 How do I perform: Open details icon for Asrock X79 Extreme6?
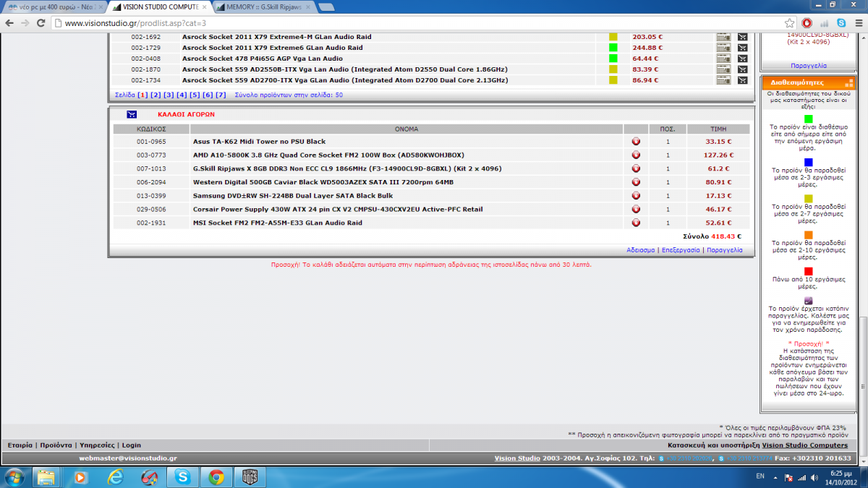(723, 48)
